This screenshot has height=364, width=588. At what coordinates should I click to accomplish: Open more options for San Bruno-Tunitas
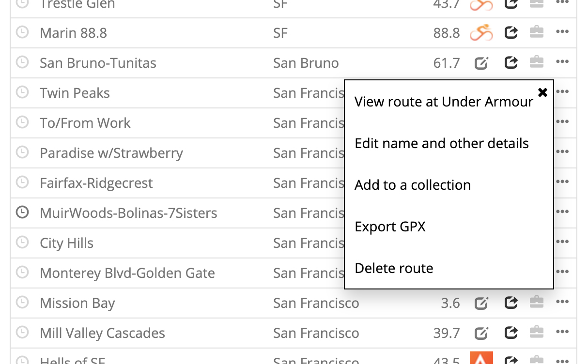coord(562,62)
